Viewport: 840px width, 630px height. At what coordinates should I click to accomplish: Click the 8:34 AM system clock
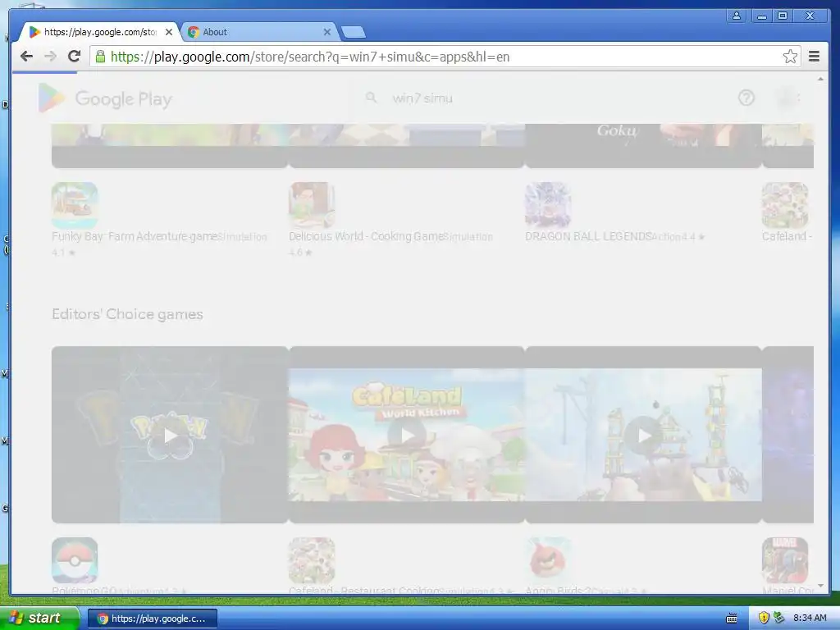[810, 618]
